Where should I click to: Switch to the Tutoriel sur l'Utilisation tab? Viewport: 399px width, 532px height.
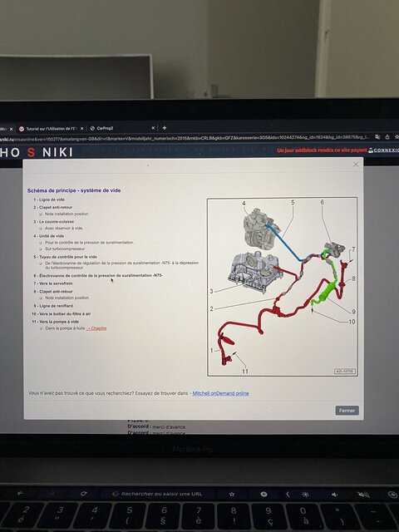click(51, 129)
